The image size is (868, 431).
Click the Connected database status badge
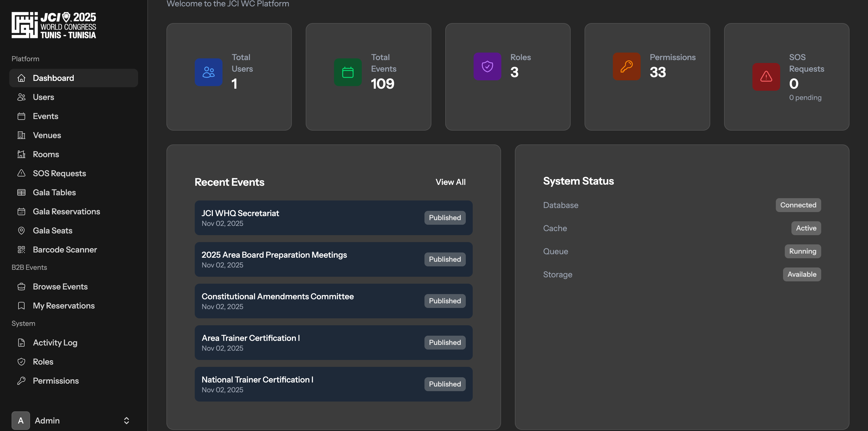coord(798,205)
